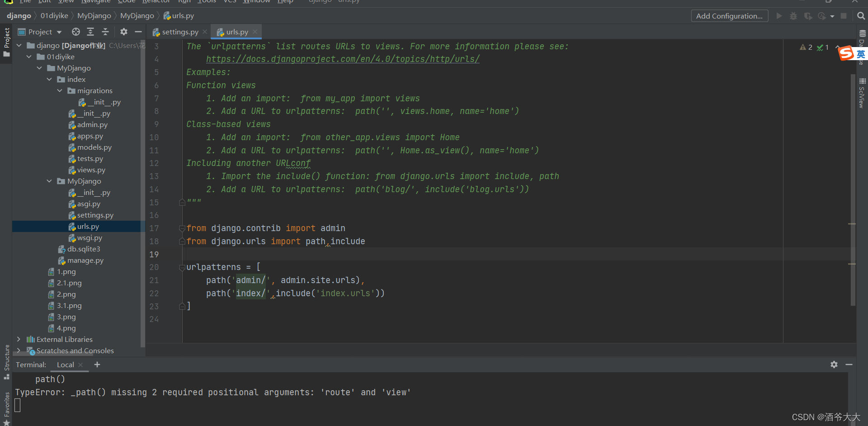Collapse the index package folder

[49, 79]
